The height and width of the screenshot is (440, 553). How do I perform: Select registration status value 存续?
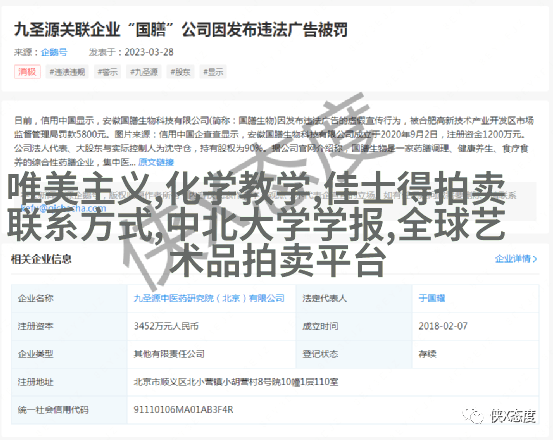pyautogui.click(x=427, y=354)
